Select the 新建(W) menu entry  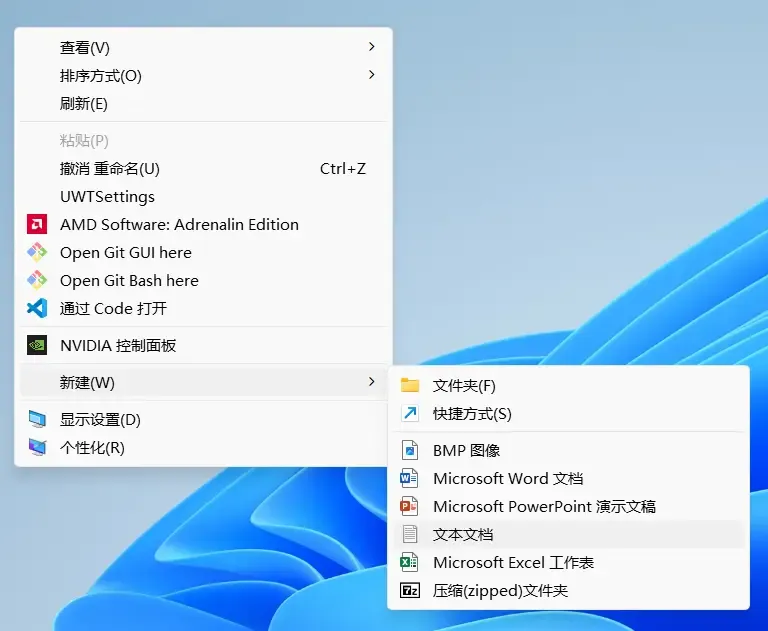click(x=203, y=382)
